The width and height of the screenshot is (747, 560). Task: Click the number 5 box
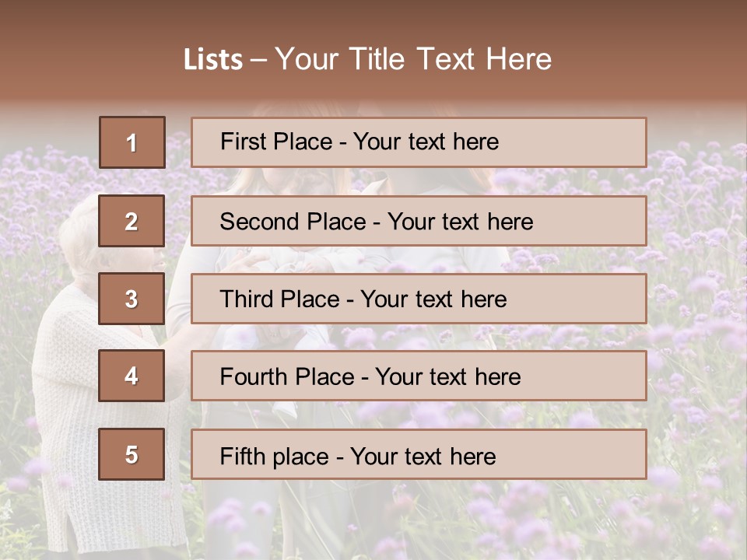132,454
